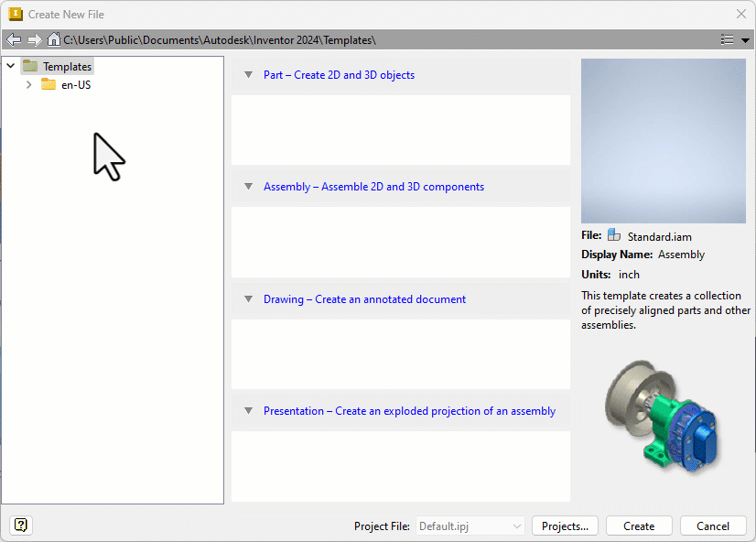Click the assembly file icon beside Standard.iam
This screenshot has width=756, height=542.
click(614, 234)
